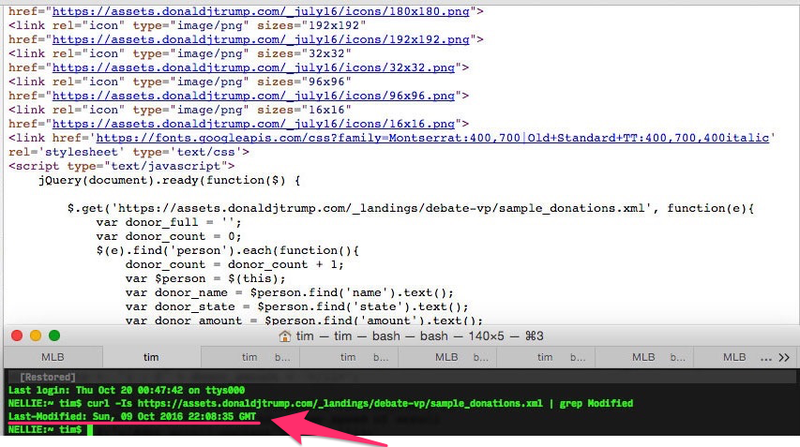Click the terminal title text tim — bash
The width and height of the screenshot is (800, 447).
point(419,336)
